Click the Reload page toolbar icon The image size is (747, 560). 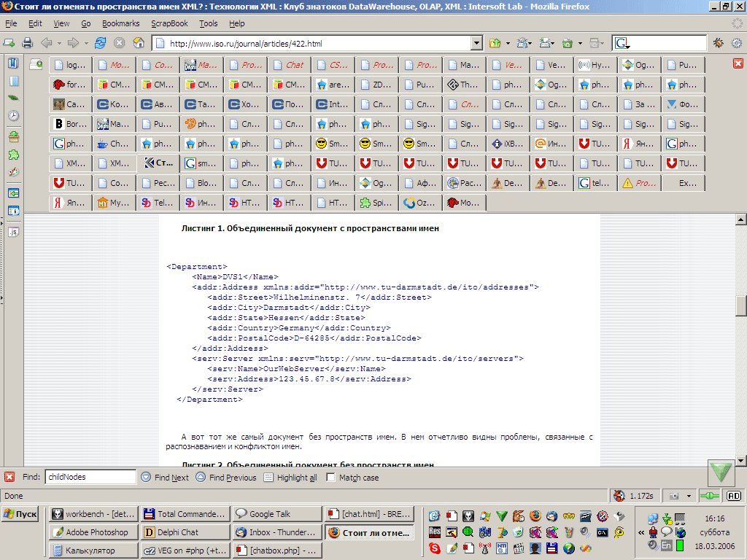[101, 43]
